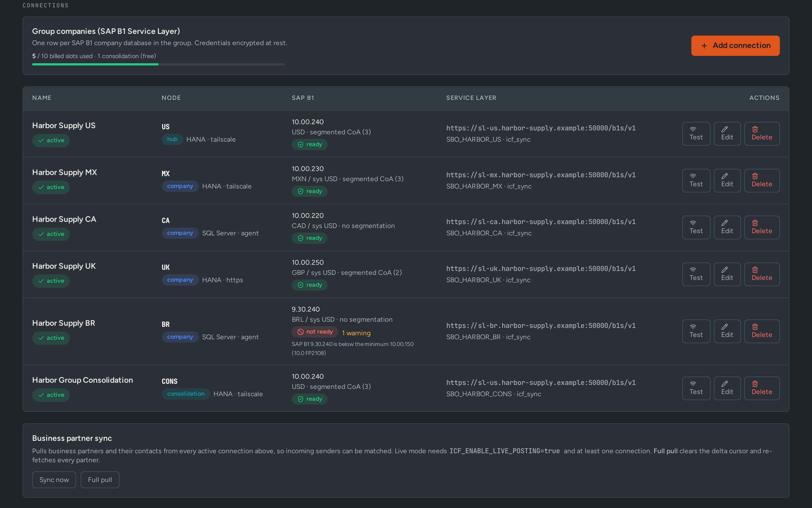
Task: Edit the Harbor Supply UK connection
Action: click(727, 274)
